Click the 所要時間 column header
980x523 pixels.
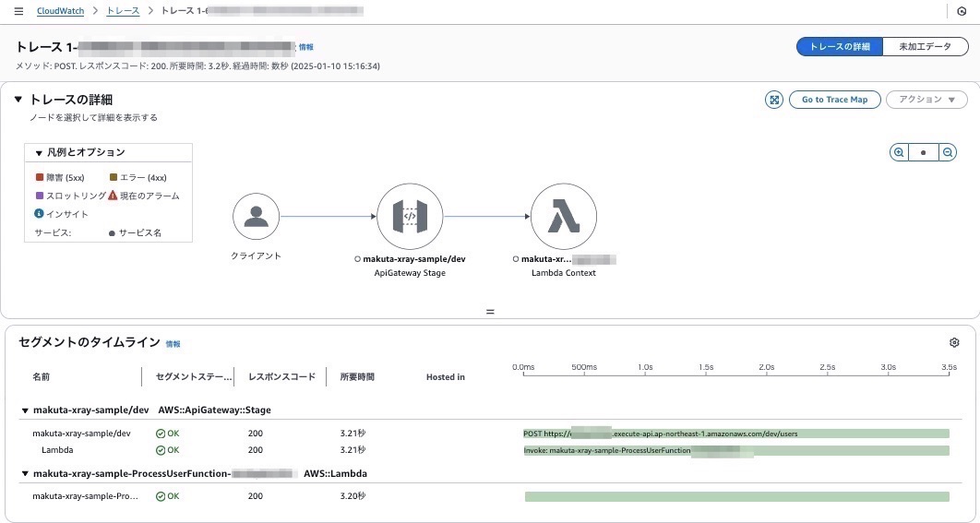point(357,376)
